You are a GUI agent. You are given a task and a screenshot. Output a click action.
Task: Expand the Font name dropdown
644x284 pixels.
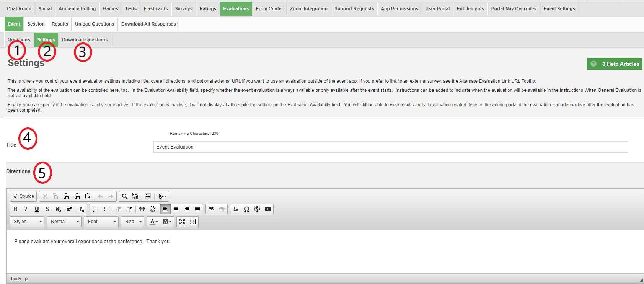pyautogui.click(x=101, y=222)
